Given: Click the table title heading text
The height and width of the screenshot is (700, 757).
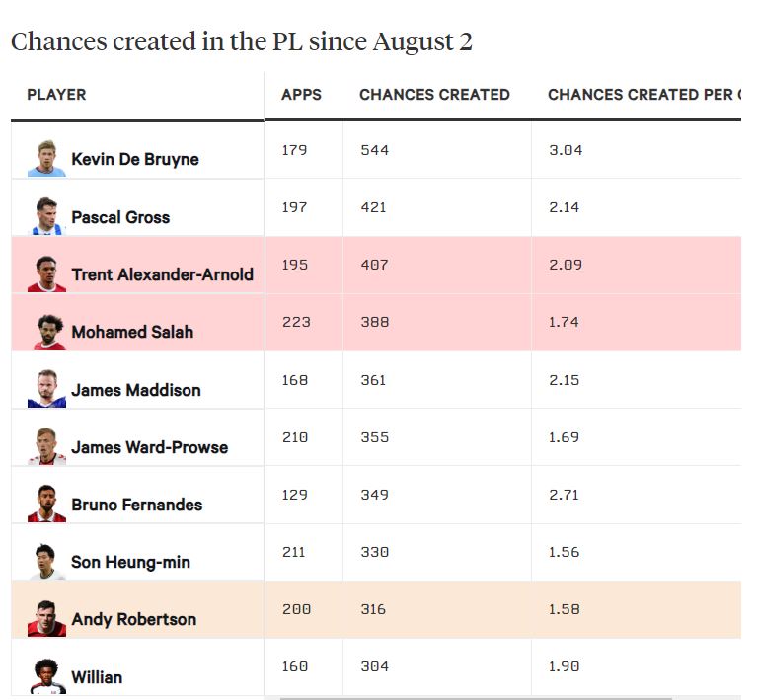Looking at the screenshot, I should (242, 42).
